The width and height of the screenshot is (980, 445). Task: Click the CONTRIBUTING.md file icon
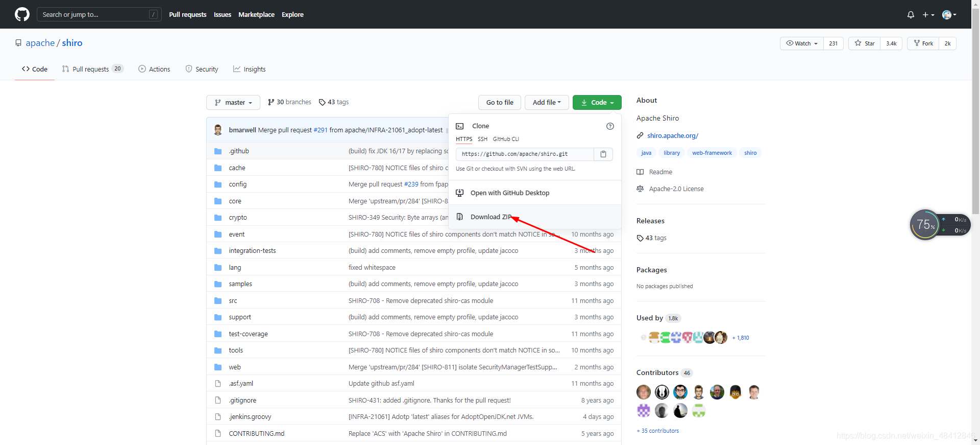[218, 433]
